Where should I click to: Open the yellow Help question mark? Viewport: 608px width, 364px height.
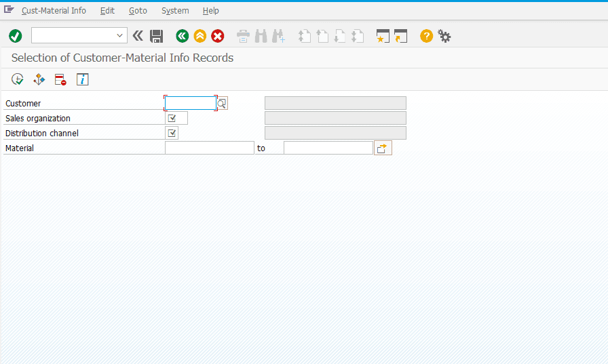click(x=427, y=36)
